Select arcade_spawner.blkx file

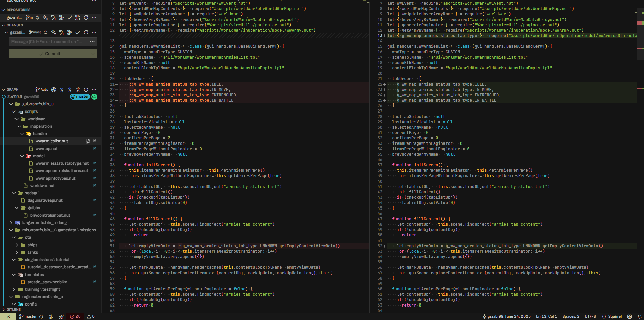click(x=47, y=282)
